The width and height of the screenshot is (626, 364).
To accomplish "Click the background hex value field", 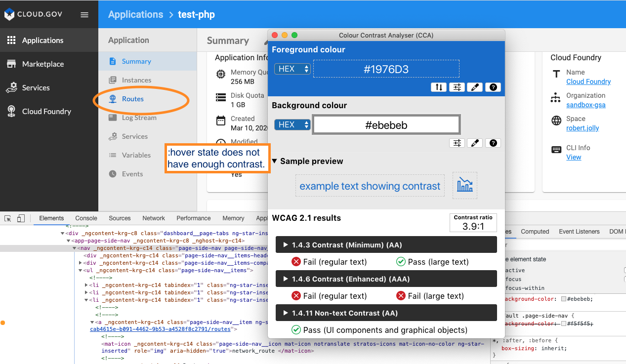I will [x=386, y=125].
